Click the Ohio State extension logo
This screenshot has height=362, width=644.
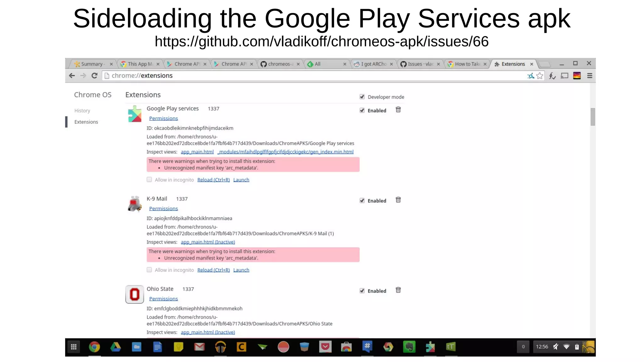[x=135, y=294]
